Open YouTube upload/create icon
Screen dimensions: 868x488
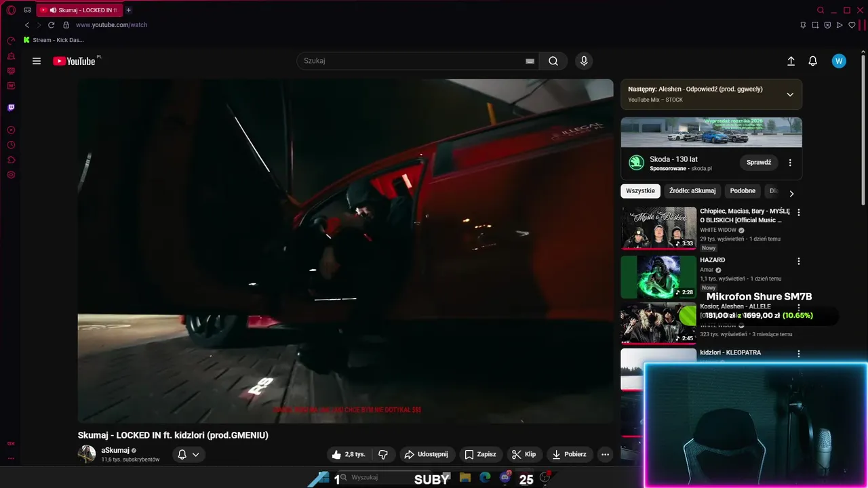(x=791, y=61)
